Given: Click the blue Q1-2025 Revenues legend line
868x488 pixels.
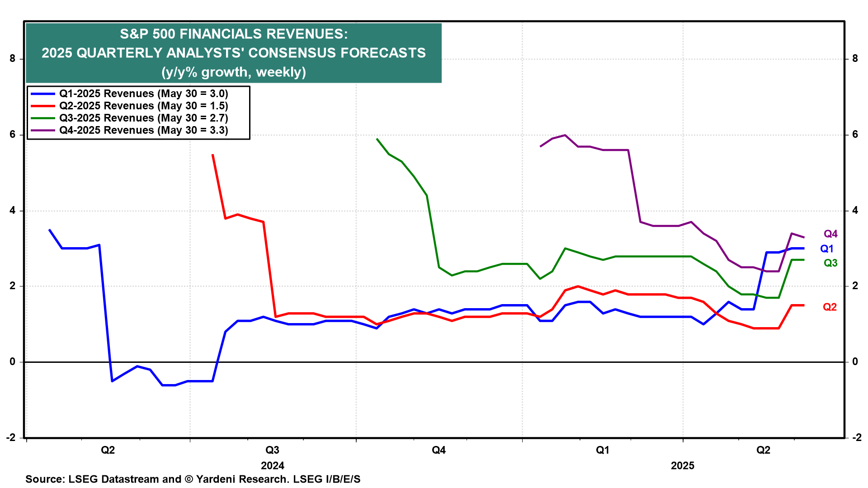Looking at the screenshot, I should tap(42, 94).
